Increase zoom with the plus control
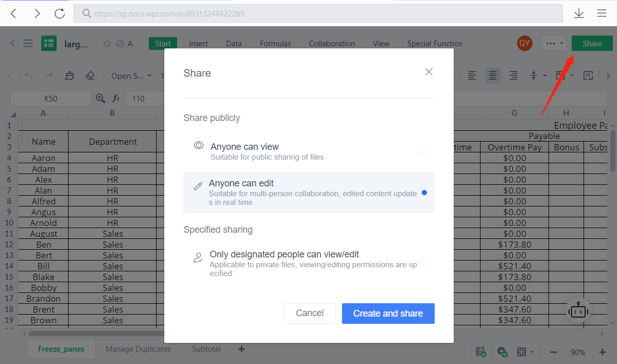617x364 pixels. [602, 352]
